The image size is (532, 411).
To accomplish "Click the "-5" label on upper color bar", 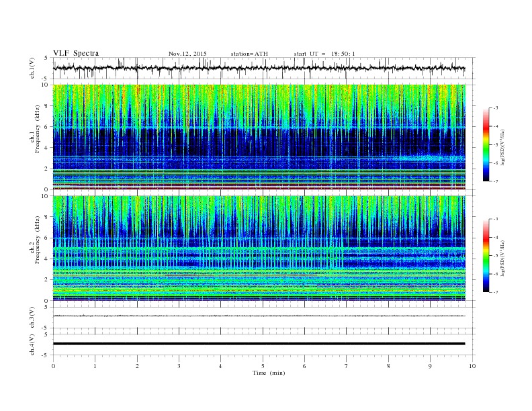I will [496, 145].
